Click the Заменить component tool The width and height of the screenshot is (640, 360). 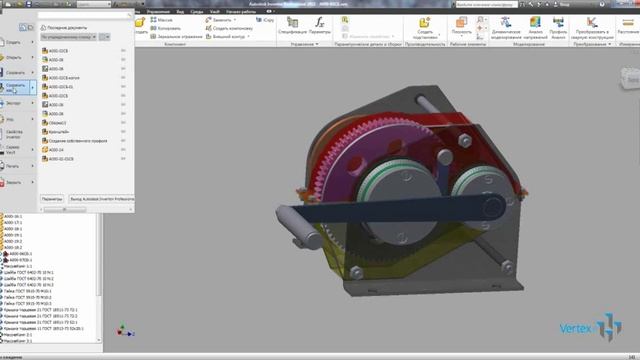pos(219,20)
